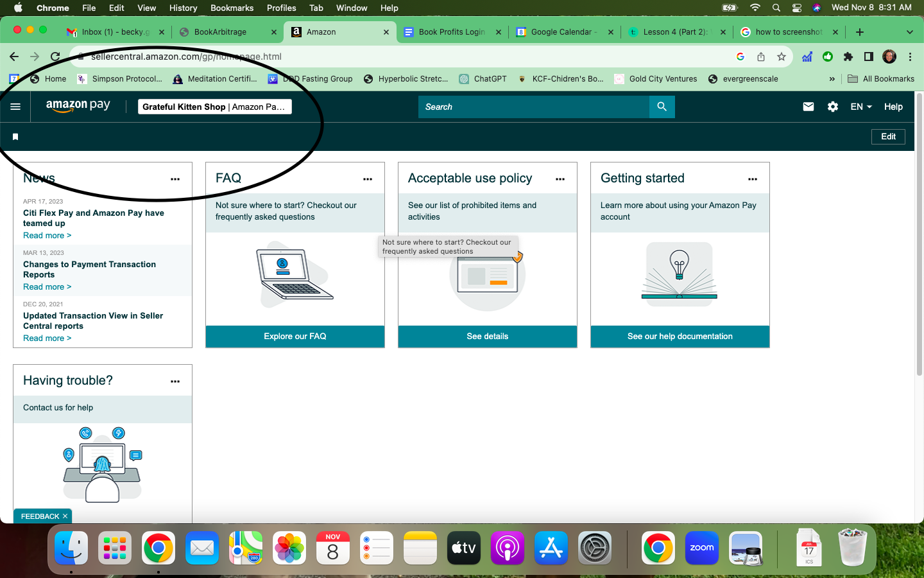924x578 pixels.
Task: Click the Seller Central search field
Action: (x=534, y=107)
